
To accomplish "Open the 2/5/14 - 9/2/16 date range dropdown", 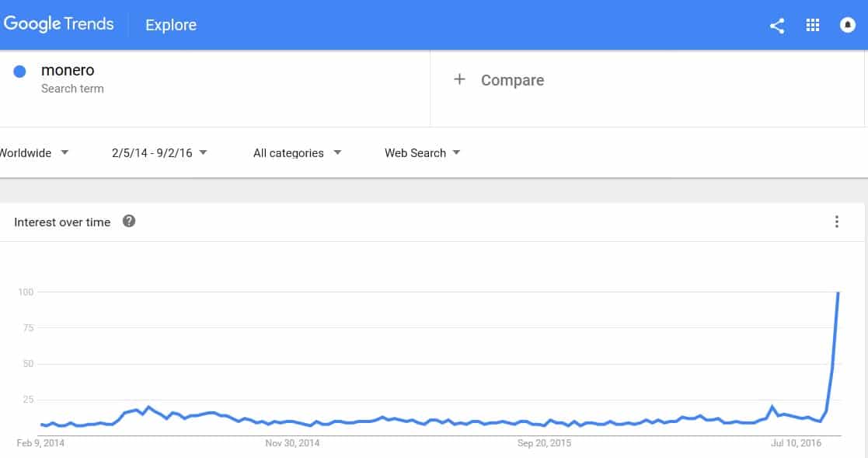I will [x=159, y=153].
